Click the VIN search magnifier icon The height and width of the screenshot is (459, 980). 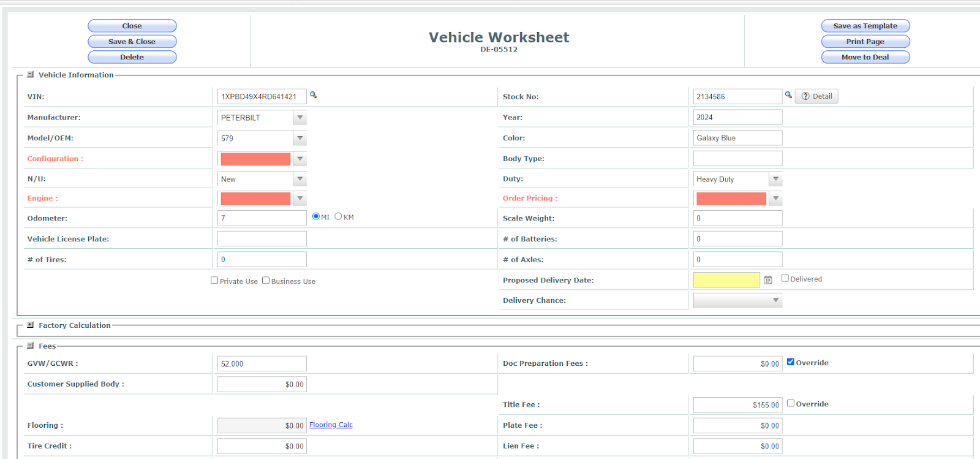click(x=313, y=95)
